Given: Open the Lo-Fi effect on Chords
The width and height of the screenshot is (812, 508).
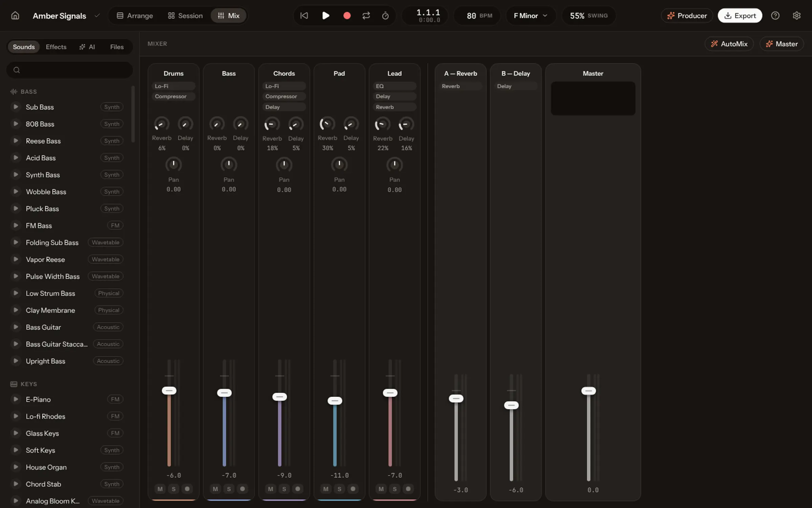Looking at the screenshot, I should pos(284,86).
